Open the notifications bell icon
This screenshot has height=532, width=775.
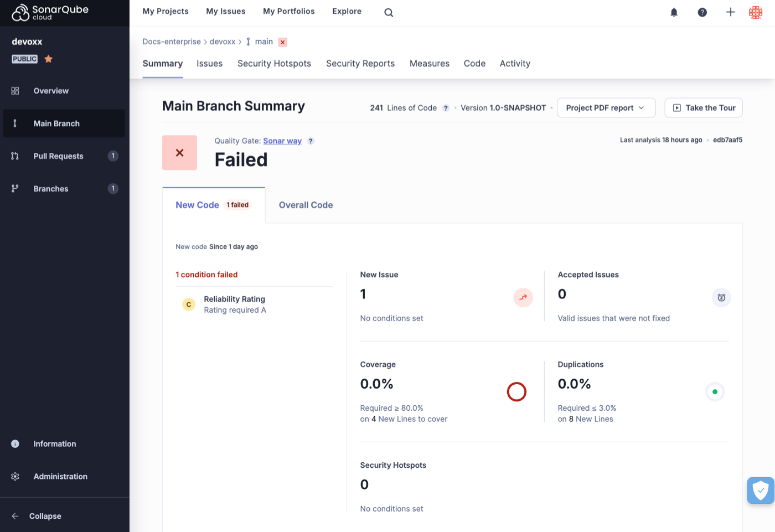pos(674,12)
